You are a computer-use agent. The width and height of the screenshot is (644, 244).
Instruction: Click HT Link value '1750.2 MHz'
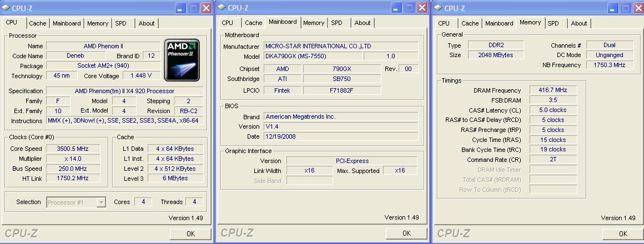[x=73, y=179]
